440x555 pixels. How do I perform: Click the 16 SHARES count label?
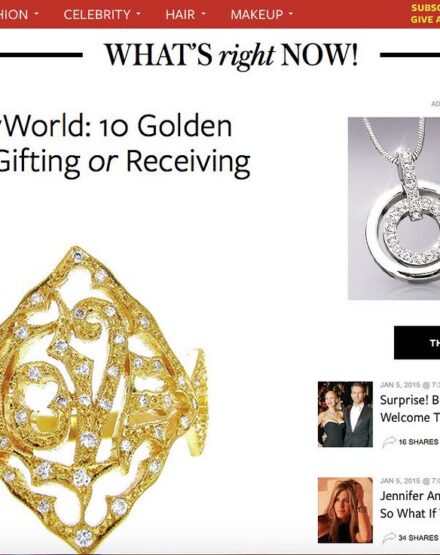pyautogui.click(x=418, y=442)
